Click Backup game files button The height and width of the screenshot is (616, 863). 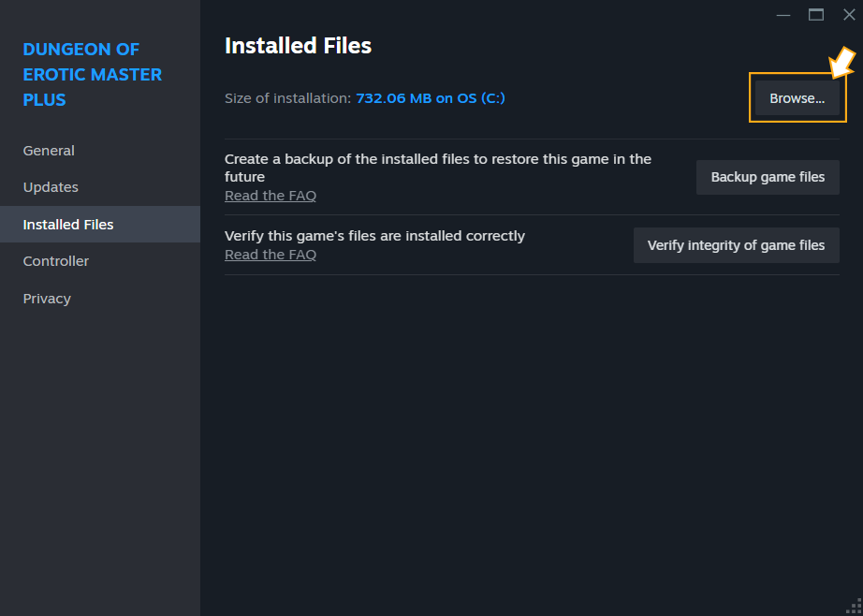pyautogui.click(x=768, y=177)
